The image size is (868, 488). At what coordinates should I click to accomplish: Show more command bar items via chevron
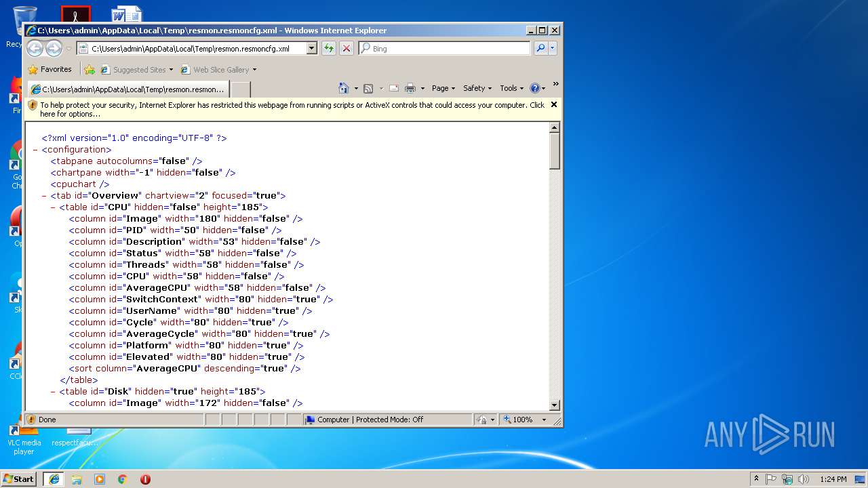[555, 84]
